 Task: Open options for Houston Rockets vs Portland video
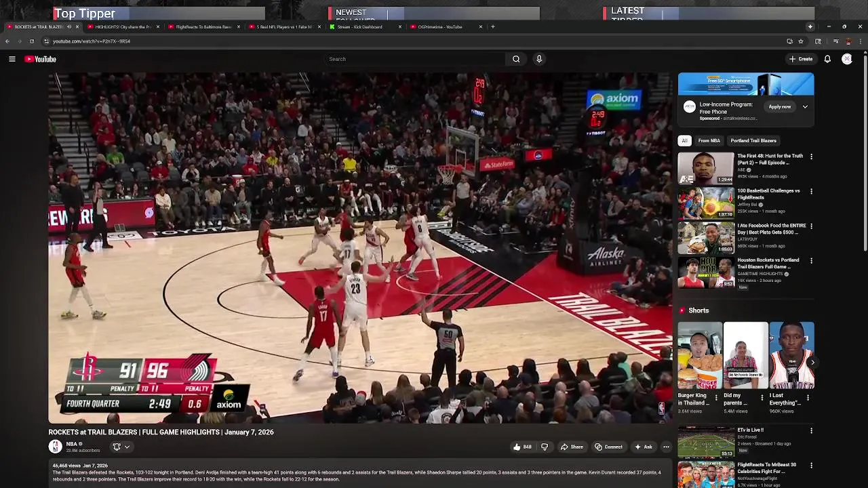(x=811, y=260)
